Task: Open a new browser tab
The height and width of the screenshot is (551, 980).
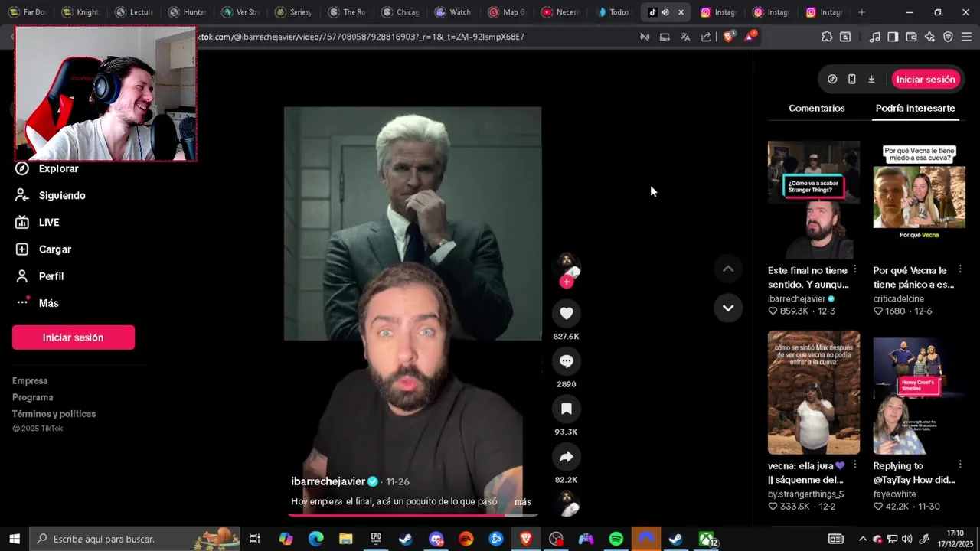Action: [861, 12]
